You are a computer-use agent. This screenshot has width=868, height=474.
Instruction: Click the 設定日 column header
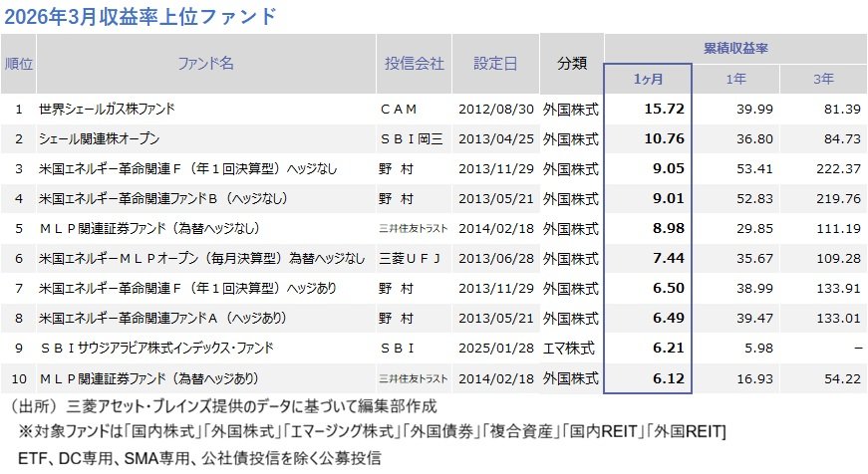click(495, 64)
